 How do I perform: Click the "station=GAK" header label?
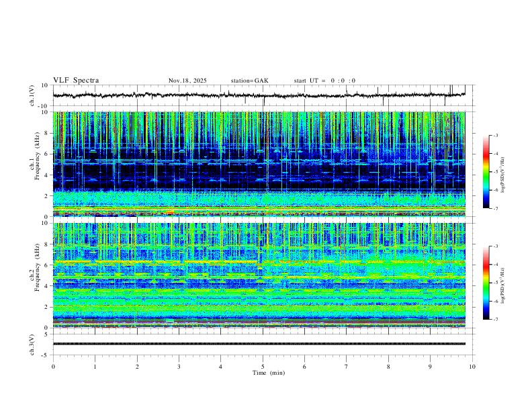(x=250, y=81)
